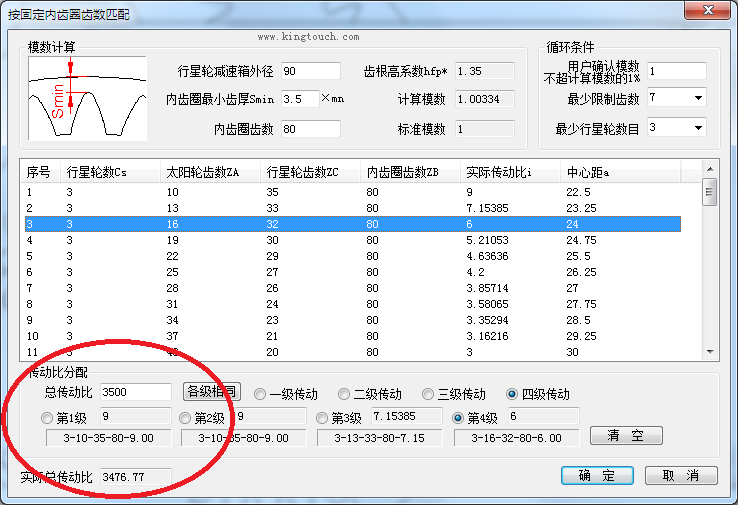
Task: Sort by 行星轮齿数ZC column header
Action: point(311,172)
